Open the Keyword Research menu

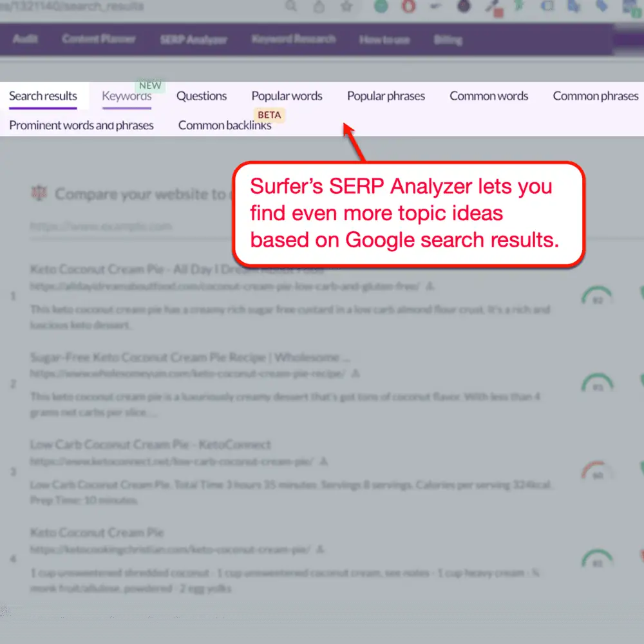coord(294,39)
